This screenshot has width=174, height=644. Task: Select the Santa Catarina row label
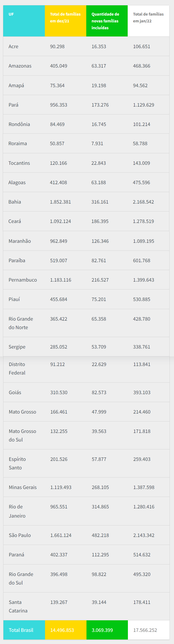pyautogui.click(x=18, y=606)
